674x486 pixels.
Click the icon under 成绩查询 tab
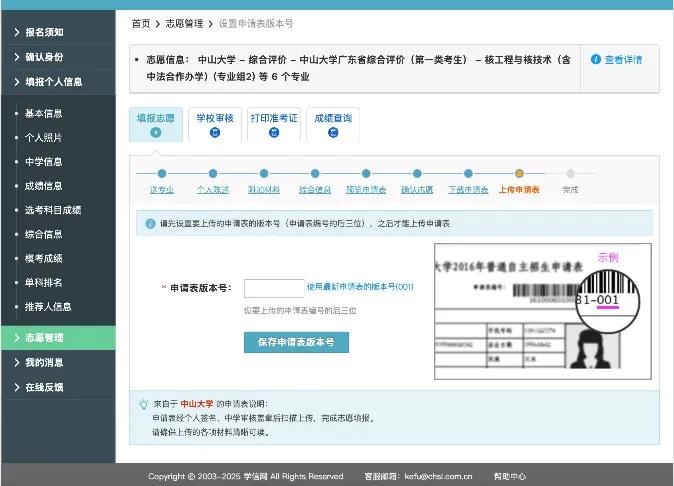tap(333, 132)
